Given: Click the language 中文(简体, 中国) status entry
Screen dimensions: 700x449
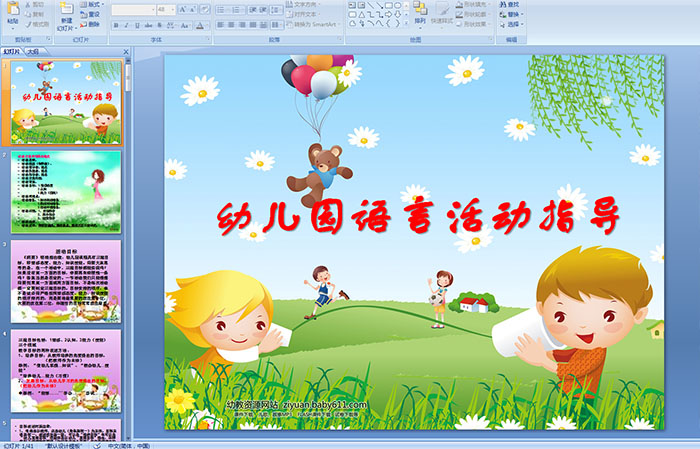Looking at the screenshot, I should coord(129,446).
